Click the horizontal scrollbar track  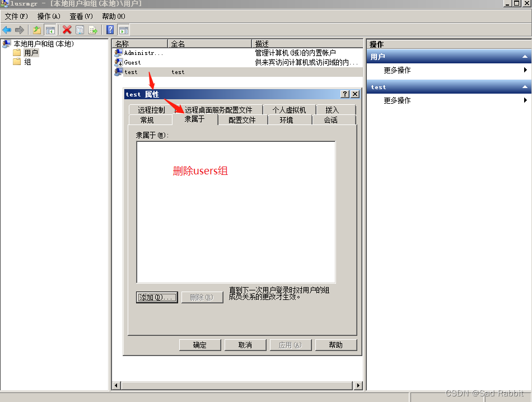click(x=237, y=385)
